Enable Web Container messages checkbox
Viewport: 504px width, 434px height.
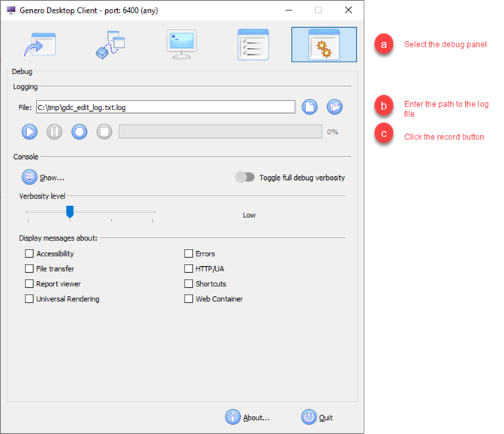189,299
